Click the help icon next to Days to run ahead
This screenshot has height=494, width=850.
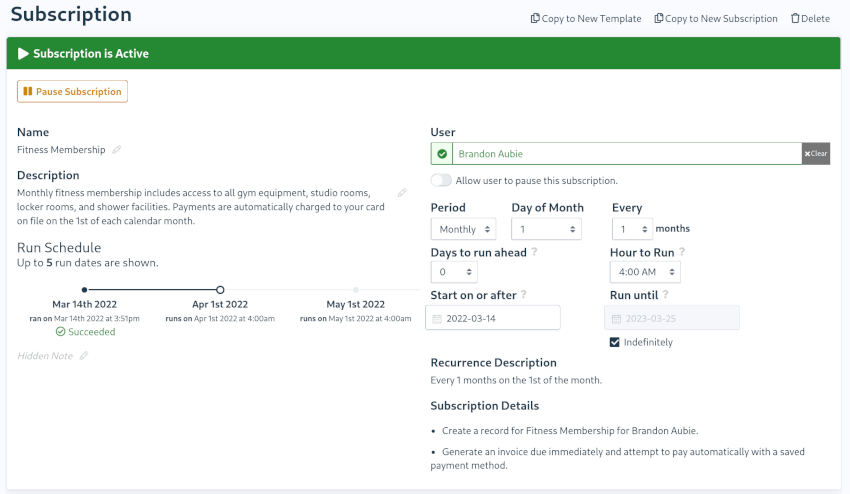[x=534, y=252]
